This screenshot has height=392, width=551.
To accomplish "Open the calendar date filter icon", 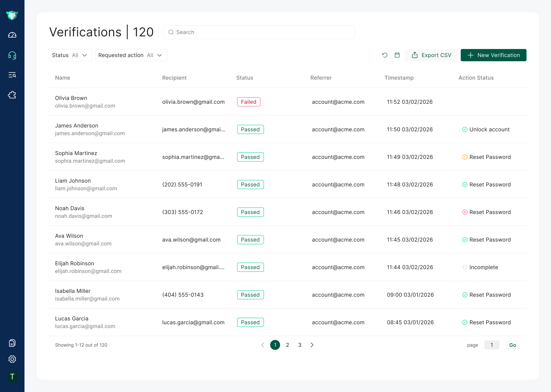I will [x=397, y=55].
